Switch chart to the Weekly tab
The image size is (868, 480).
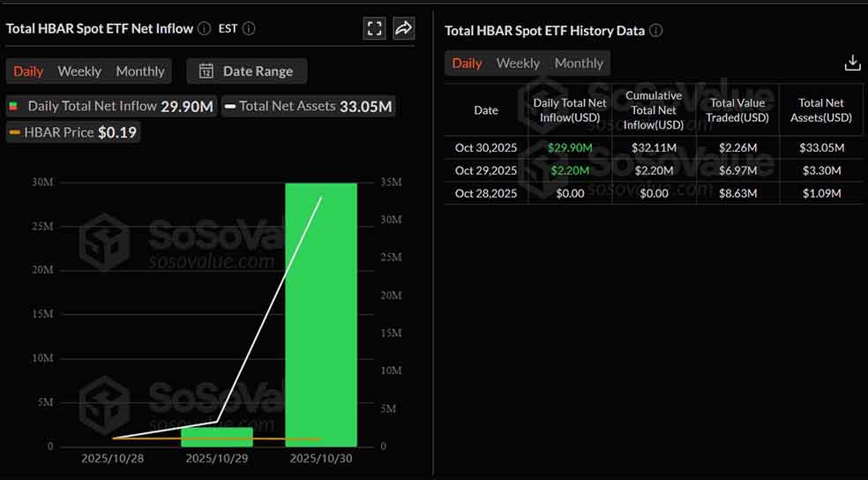tap(79, 71)
